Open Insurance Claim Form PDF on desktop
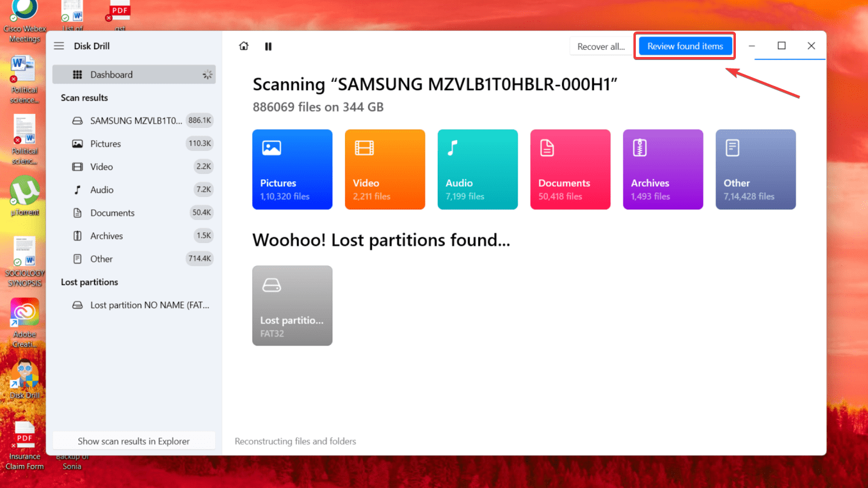Image resolution: width=868 pixels, height=488 pixels. 25,446
